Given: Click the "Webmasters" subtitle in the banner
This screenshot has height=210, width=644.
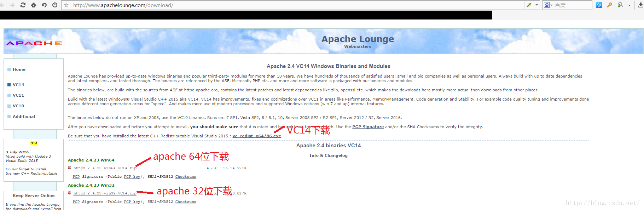Looking at the screenshot, I should (358, 46).
